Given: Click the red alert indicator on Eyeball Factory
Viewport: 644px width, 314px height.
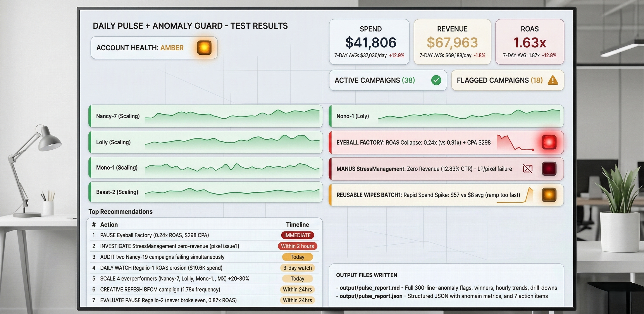Looking at the screenshot, I should (548, 142).
